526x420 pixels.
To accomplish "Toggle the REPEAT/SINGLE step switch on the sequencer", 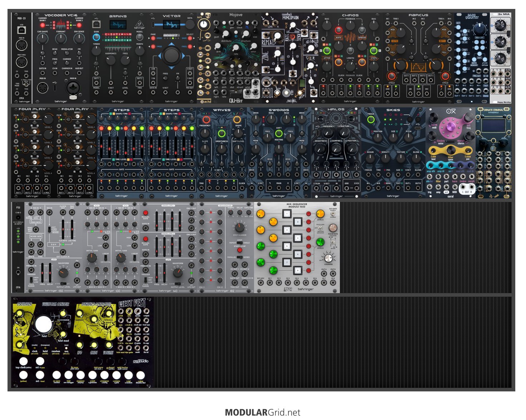I will (239, 243).
